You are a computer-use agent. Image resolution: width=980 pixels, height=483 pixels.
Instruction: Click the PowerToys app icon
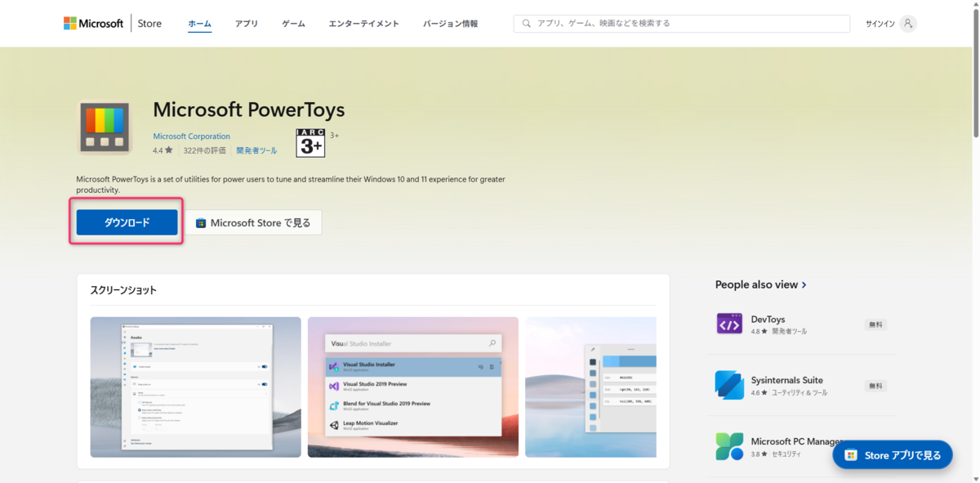click(x=105, y=127)
